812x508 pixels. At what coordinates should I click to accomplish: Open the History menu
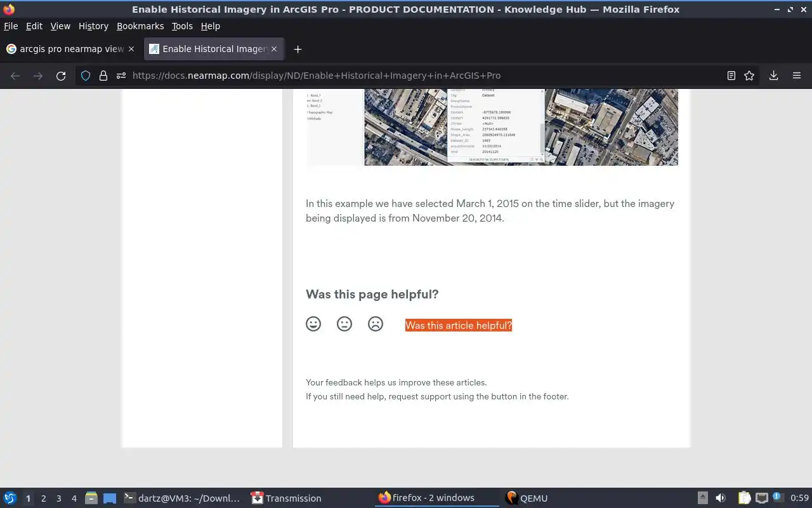[x=93, y=26]
